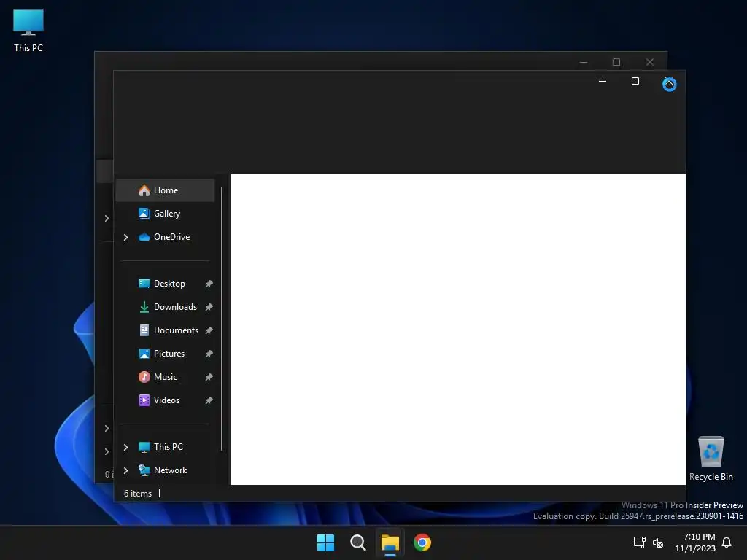Image resolution: width=747 pixels, height=560 pixels.
Task: Click the Documents page icon
Action: click(x=144, y=330)
